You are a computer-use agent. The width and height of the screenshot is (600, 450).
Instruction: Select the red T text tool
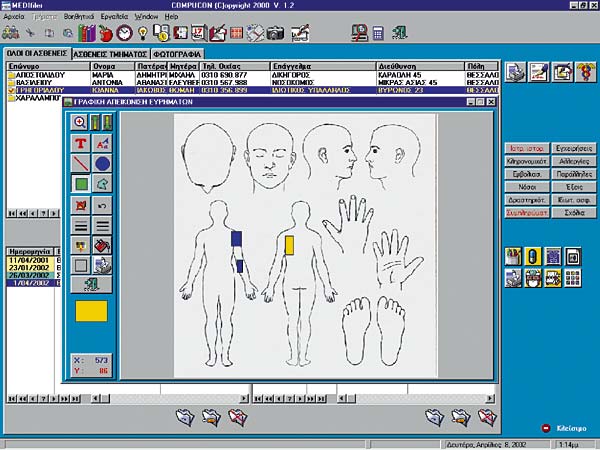tap(80, 143)
